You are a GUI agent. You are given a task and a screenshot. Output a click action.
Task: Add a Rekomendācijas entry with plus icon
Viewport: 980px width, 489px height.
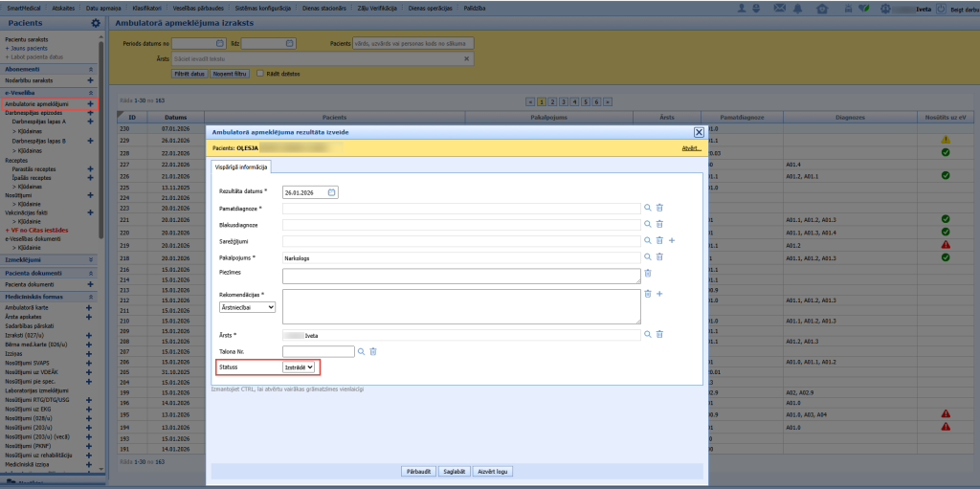[x=659, y=294]
